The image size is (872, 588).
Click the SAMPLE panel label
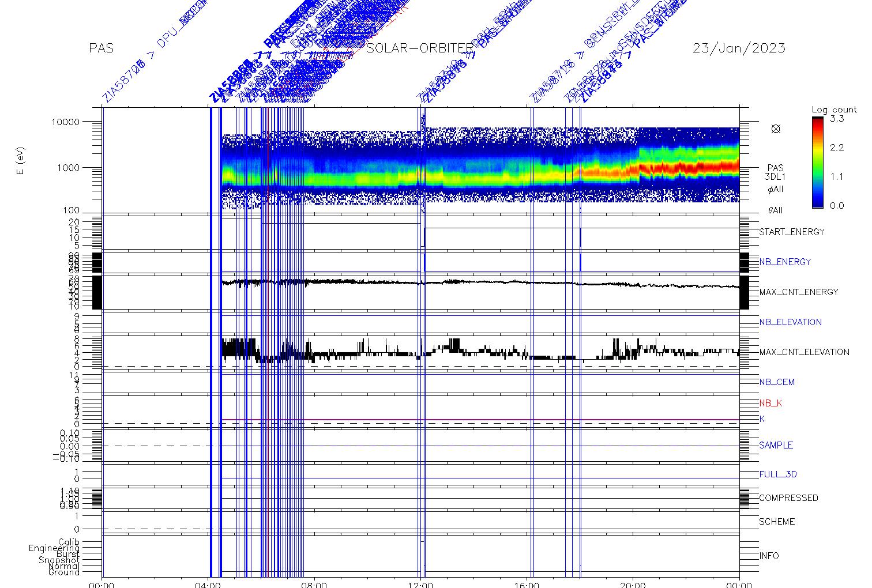coord(776,445)
